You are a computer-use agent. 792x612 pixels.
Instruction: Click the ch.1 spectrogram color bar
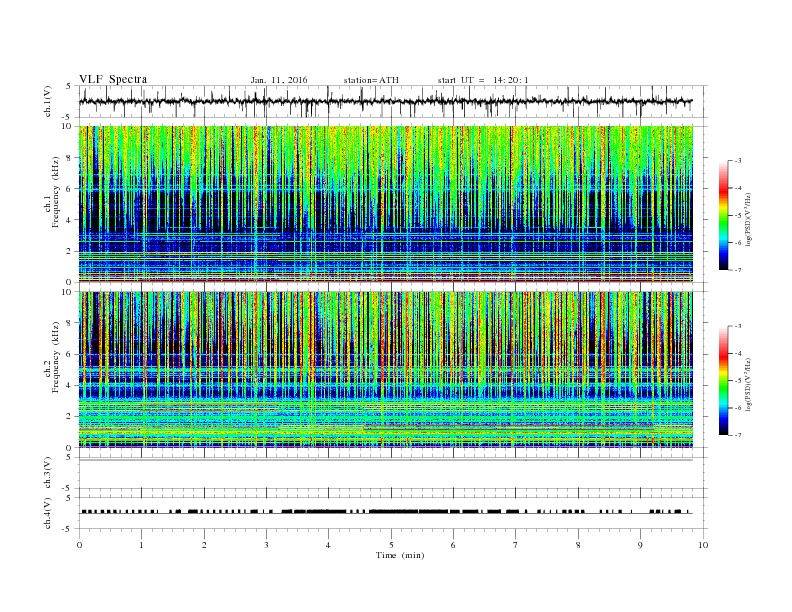pyautogui.click(x=723, y=216)
